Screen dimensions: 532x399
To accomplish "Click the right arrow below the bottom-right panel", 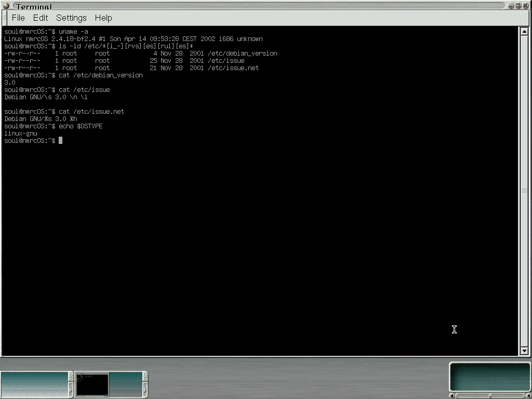I will (x=529, y=395).
